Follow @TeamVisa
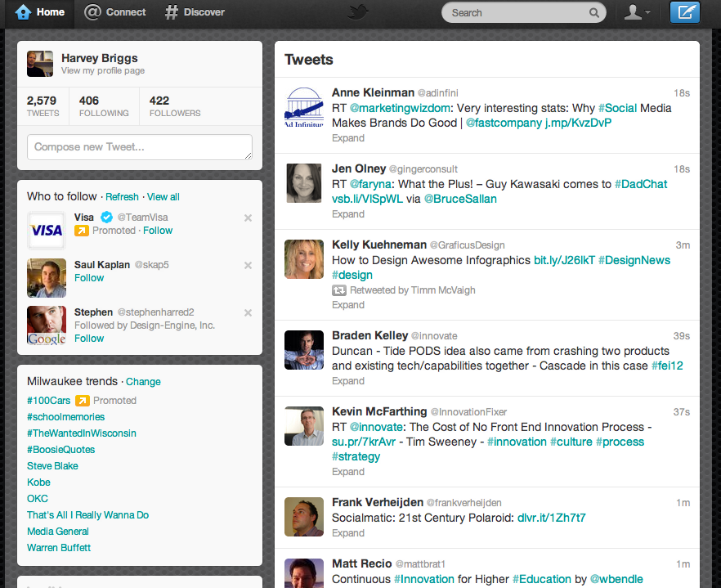This screenshot has width=721, height=588. click(158, 230)
